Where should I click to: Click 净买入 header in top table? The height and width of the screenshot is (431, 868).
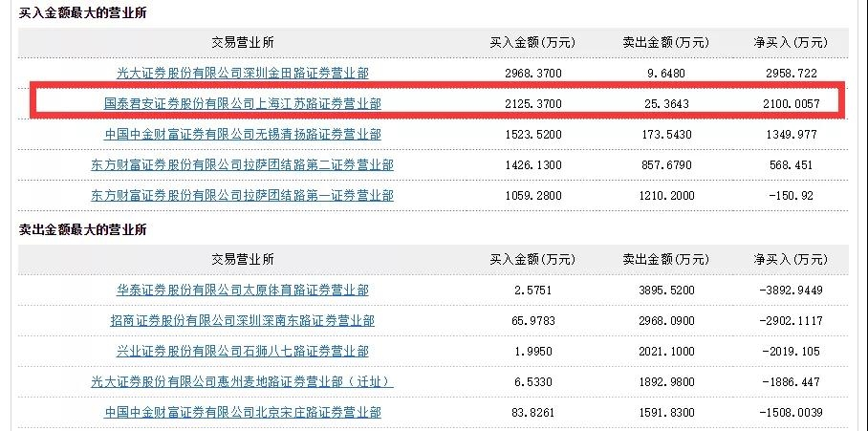click(x=791, y=43)
